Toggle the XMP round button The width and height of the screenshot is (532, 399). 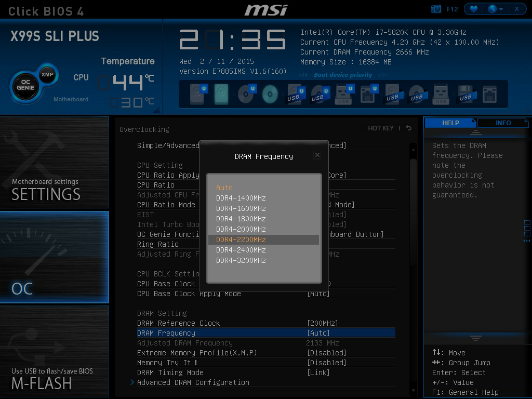47,74
